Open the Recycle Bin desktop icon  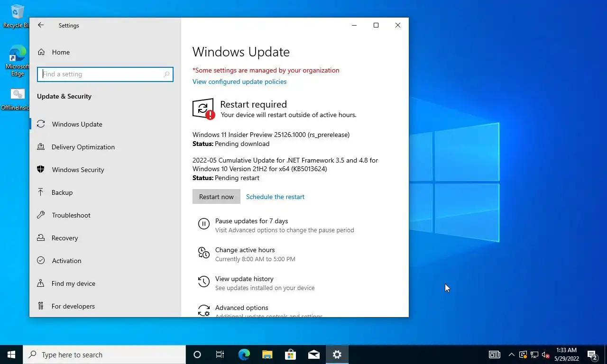pos(17,16)
